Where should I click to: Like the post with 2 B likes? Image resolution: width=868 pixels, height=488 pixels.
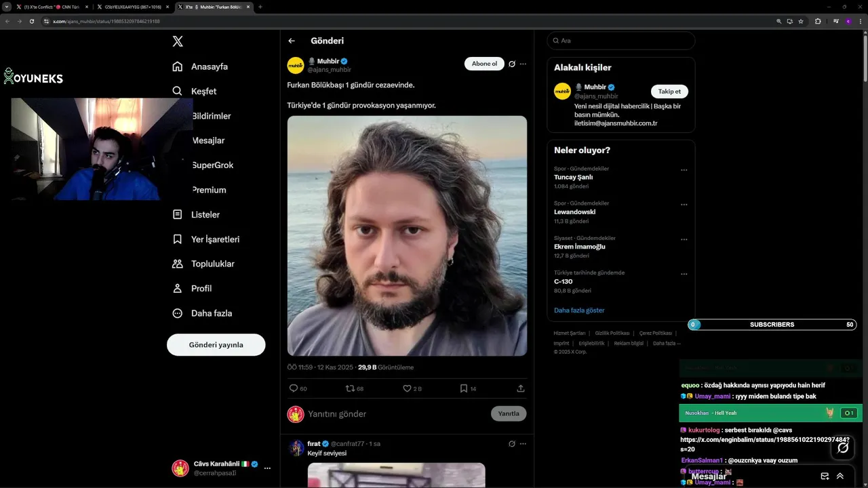407,388
